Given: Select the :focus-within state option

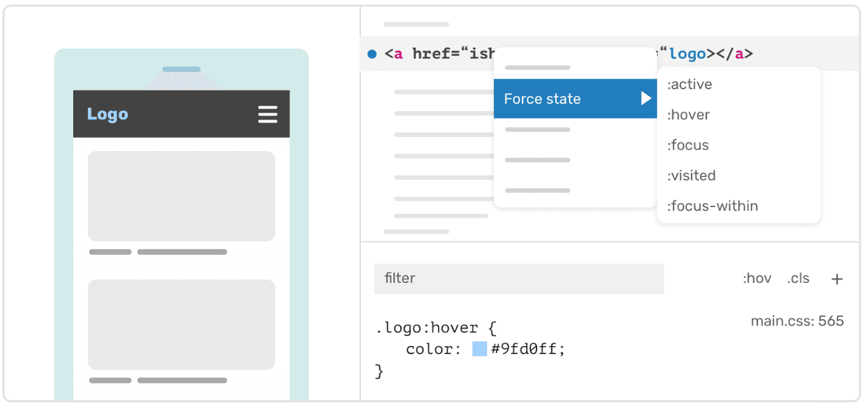Looking at the screenshot, I should point(712,206).
